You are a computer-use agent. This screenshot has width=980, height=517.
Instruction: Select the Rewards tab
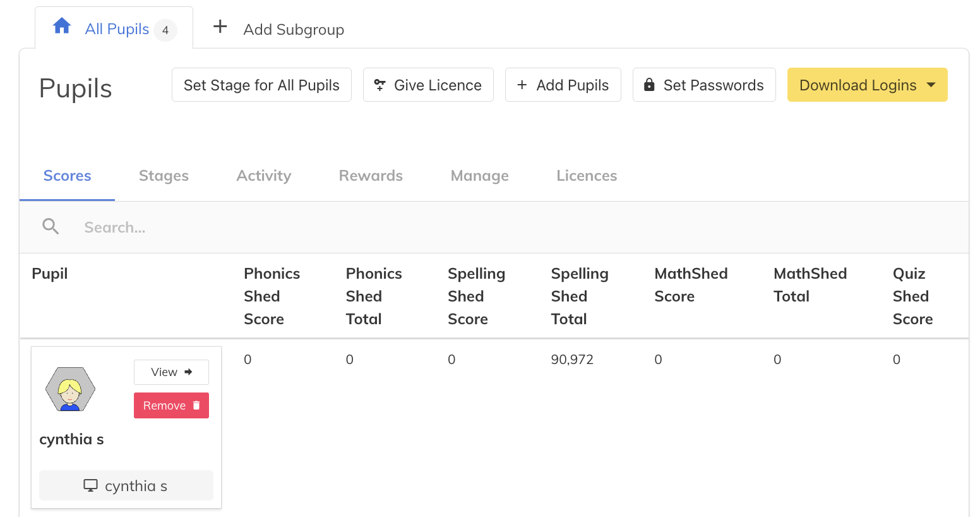pyautogui.click(x=371, y=176)
